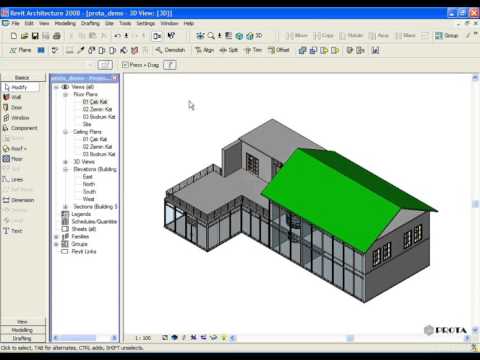
Task: Select Sheets (all) in project browser
Action: point(84,229)
